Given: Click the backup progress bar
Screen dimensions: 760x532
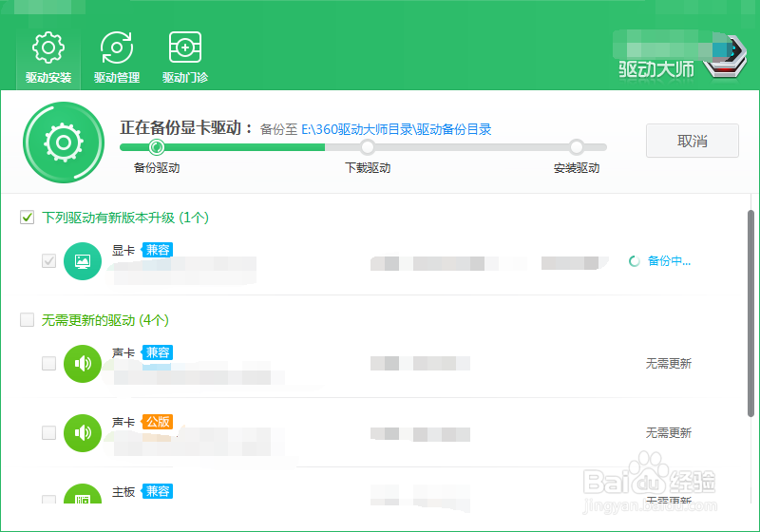Looking at the screenshot, I should [363, 147].
